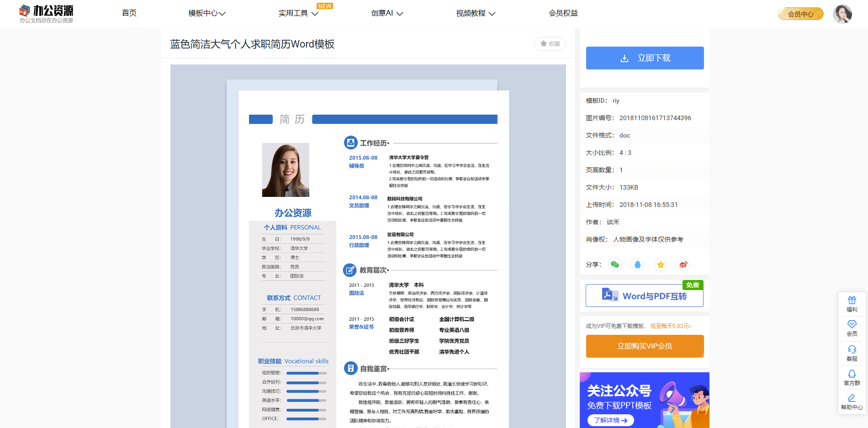Open the Word与PDF互转 free tool
The image size is (868, 428).
pyautogui.click(x=644, y=296)
